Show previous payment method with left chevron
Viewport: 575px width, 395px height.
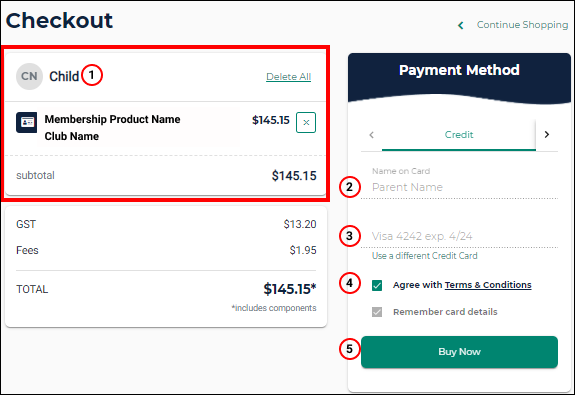[x=371, y=135]
